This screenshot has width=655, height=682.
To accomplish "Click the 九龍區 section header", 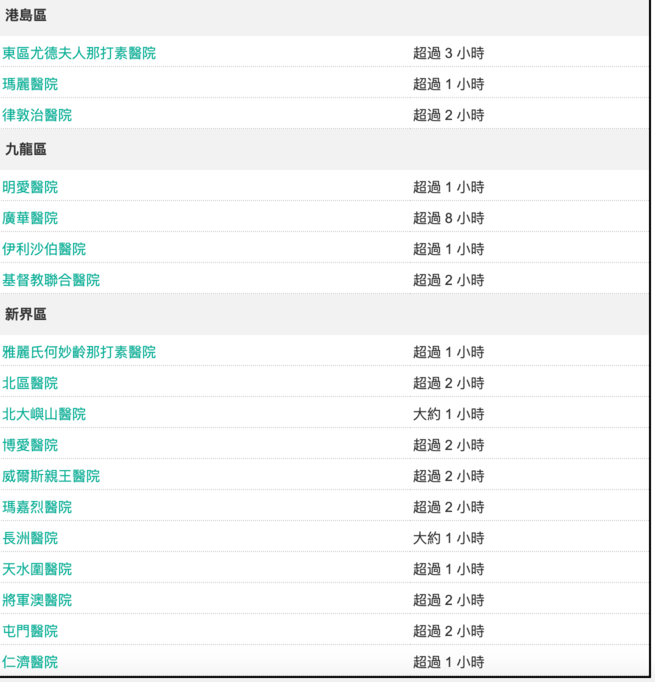I will 26,150.
